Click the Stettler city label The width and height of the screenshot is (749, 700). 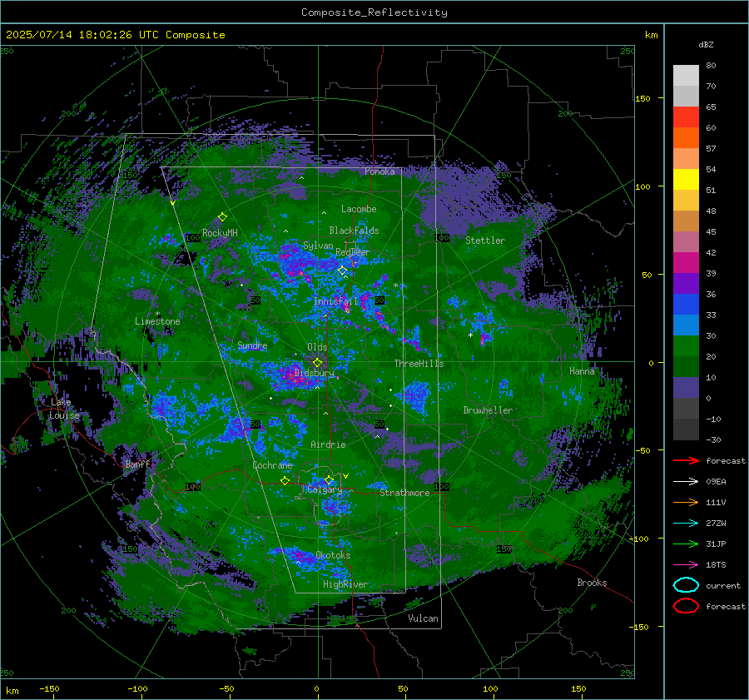[485, 241]
